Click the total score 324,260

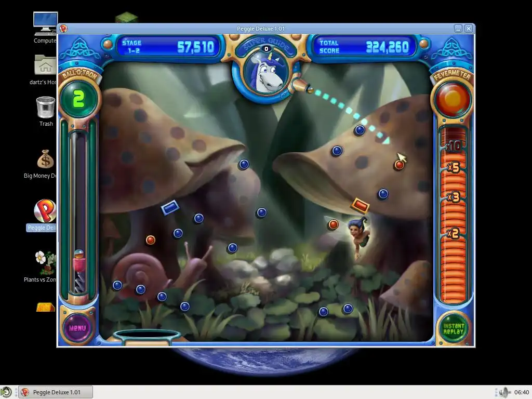click(x=387, y=47)
